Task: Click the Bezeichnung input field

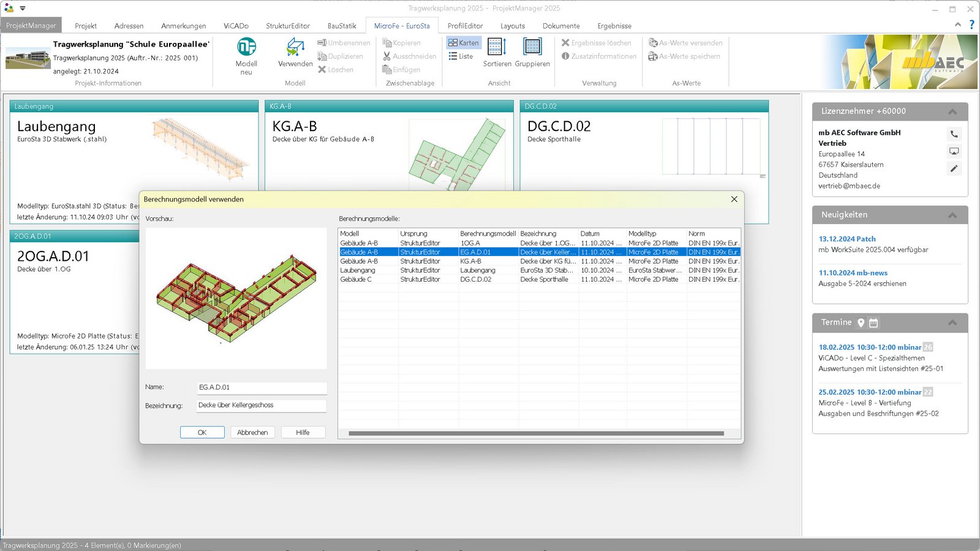Action: pyautogui.click(x=262, y=405)
